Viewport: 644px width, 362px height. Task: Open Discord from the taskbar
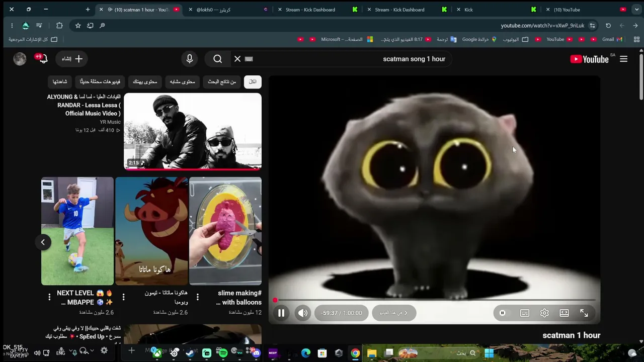coord(256,353)
